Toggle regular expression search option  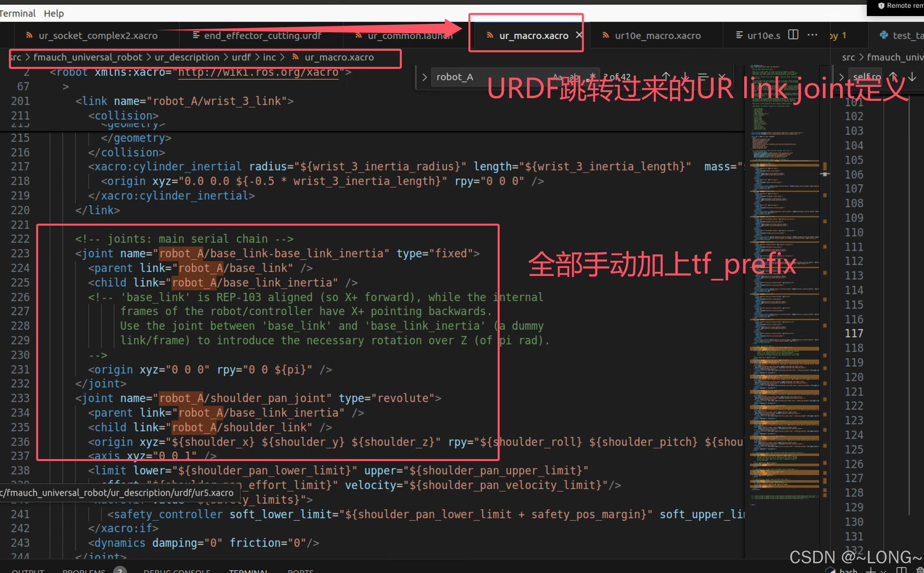click(592, 77)
